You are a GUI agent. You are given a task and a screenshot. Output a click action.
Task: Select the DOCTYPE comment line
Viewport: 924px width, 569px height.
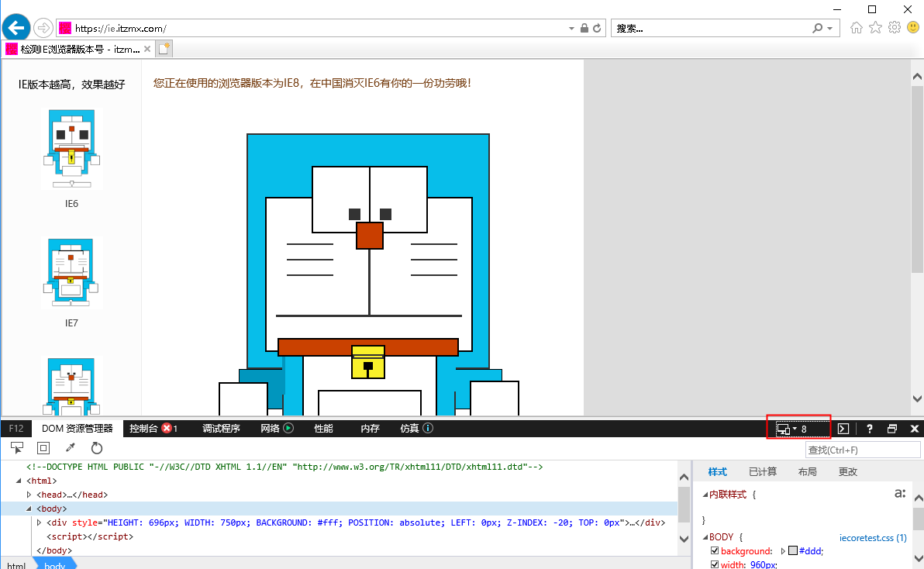[284, 467]
